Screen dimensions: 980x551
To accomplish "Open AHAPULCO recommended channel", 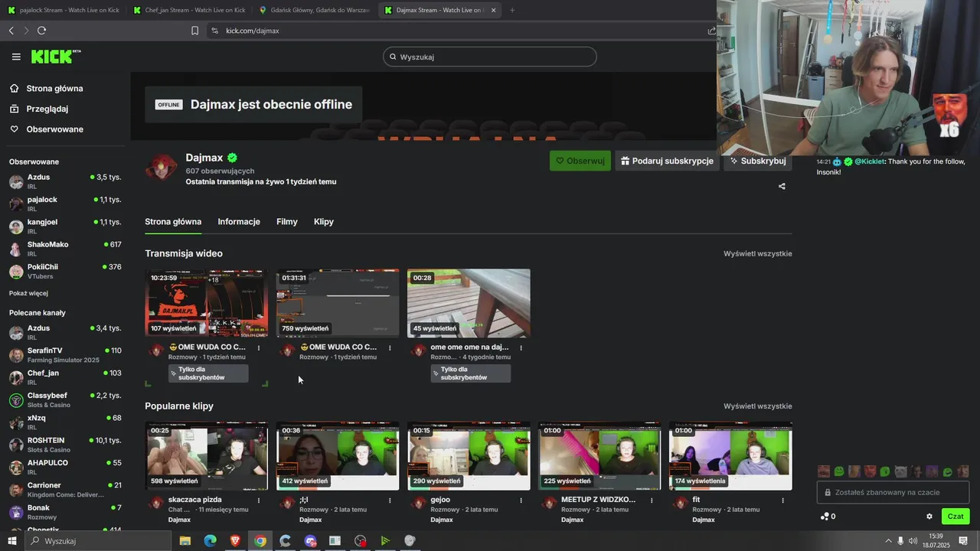I will 65,467.
